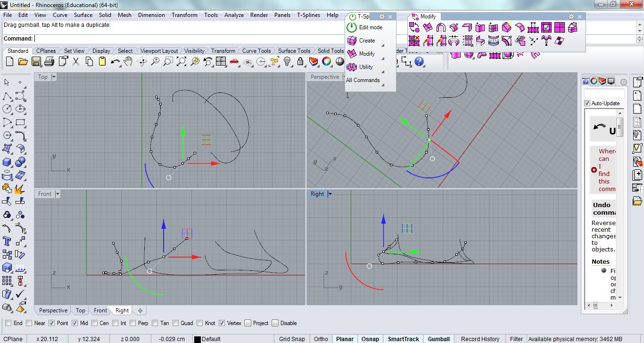644x343 pixels.
Task: Click the help panel search field
Action: [x=604, y=93]
